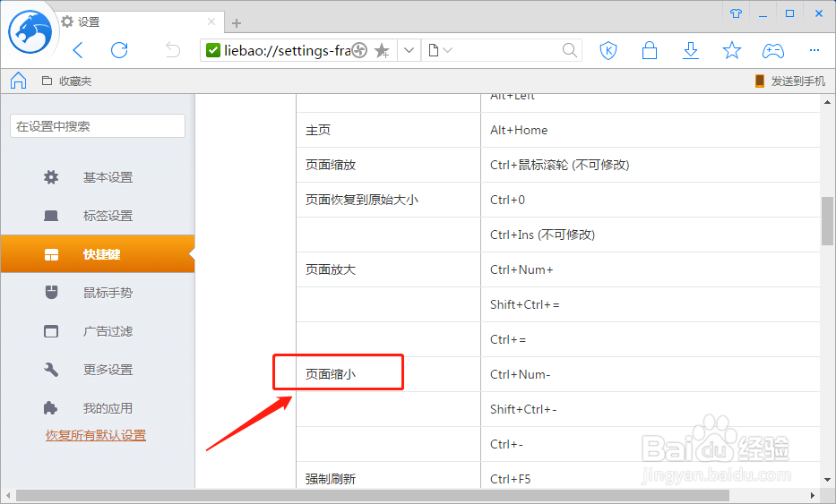836x504 pixels.
Task: Open the three-dot more menu
Action: coord(814,50)
